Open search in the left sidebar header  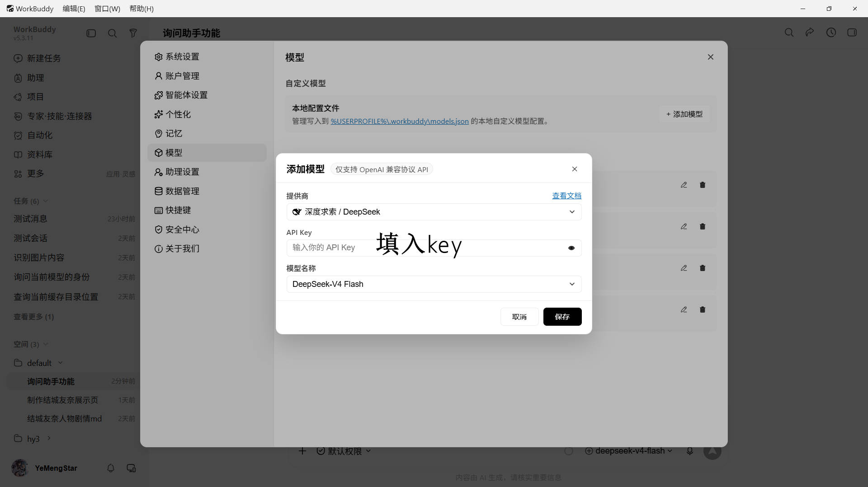(x=113, y=33)
